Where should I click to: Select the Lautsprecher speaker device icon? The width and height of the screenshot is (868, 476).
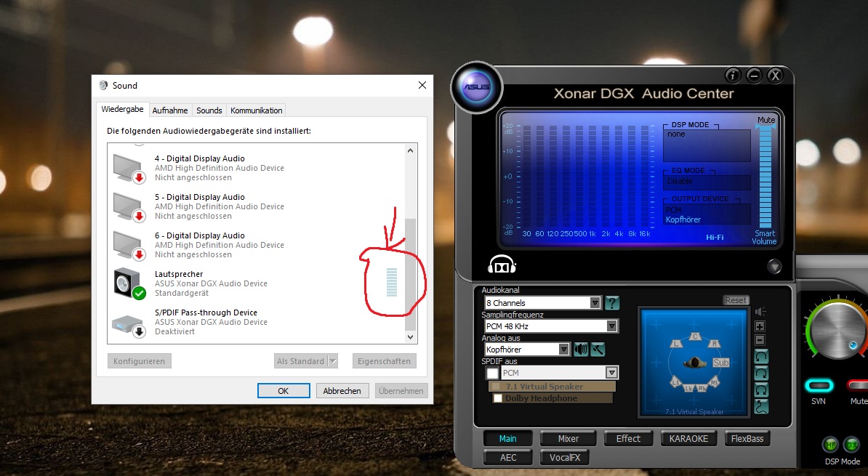pos(129,283)
